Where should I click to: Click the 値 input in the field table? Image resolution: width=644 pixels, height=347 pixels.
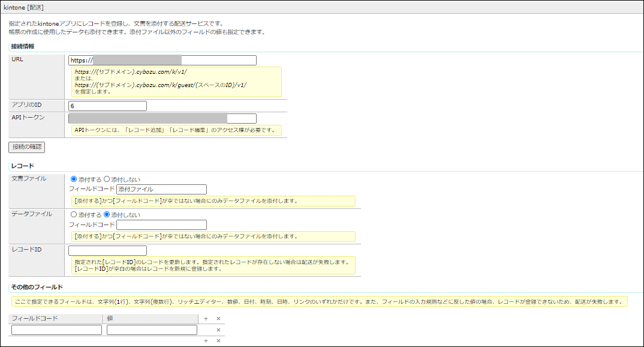click(152, 330)
